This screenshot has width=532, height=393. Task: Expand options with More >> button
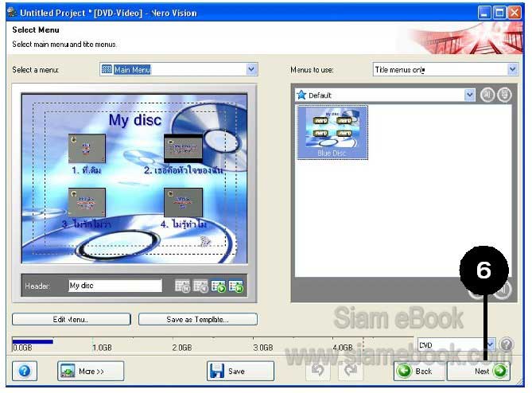(x=91, y=371)
